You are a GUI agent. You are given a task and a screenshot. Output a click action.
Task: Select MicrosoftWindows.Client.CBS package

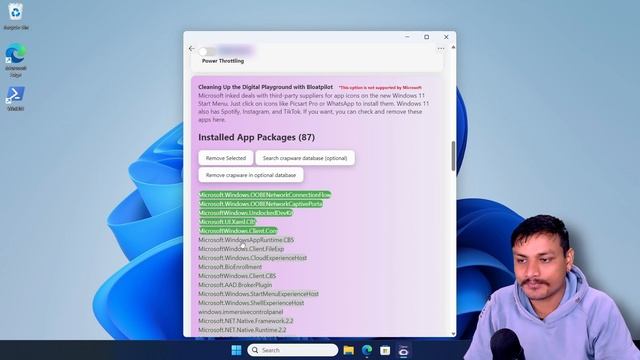(x=237, y=276)
